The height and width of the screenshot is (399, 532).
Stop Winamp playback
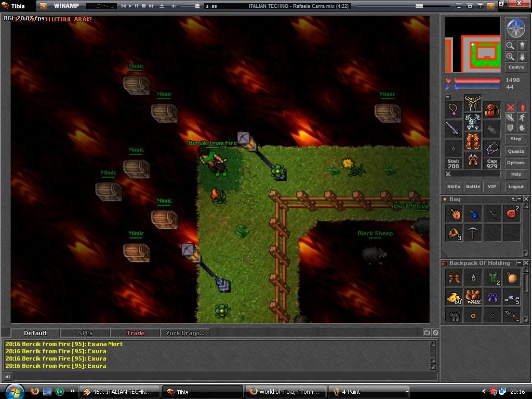click(143, 6)
